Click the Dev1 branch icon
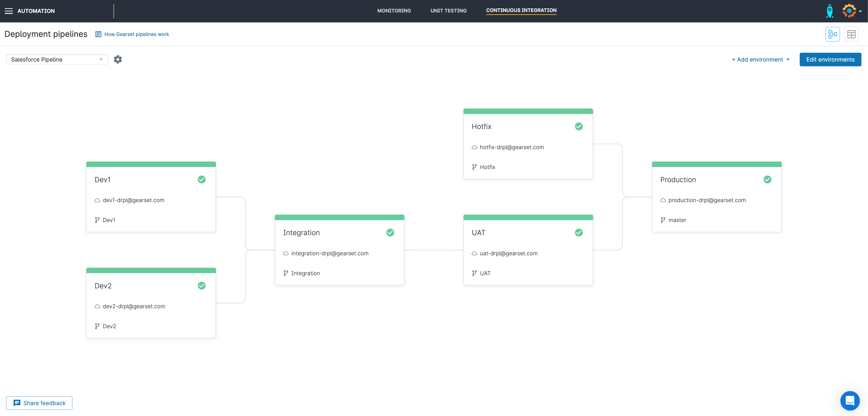Viewport: 868px width, 416px height. (97, 220)
